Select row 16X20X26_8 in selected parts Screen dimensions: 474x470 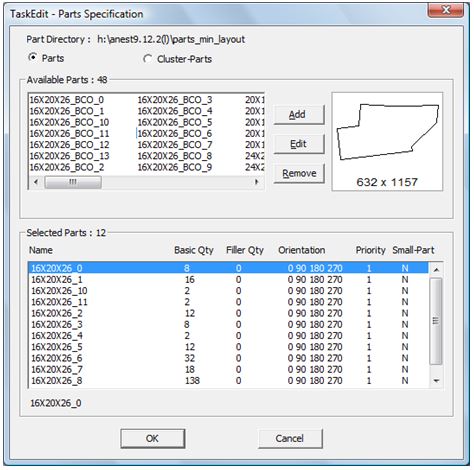point(229,381)
